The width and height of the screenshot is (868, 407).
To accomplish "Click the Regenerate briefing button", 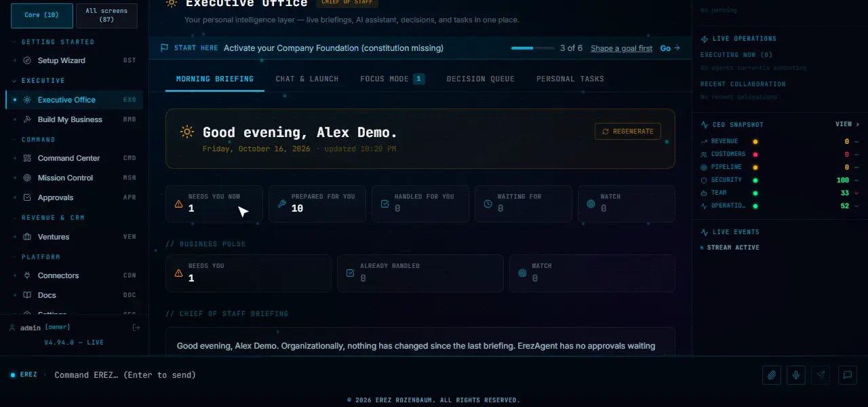I will pos(628,132).
